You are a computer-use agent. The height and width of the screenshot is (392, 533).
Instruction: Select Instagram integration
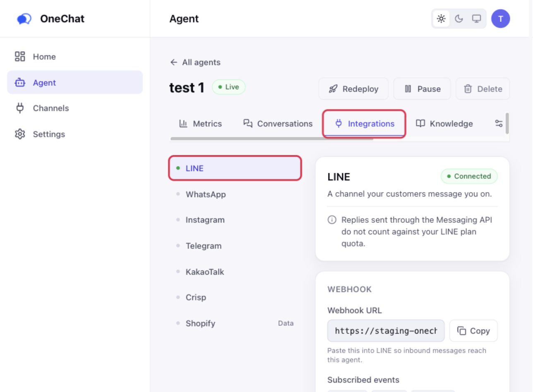tap(235, 220)
